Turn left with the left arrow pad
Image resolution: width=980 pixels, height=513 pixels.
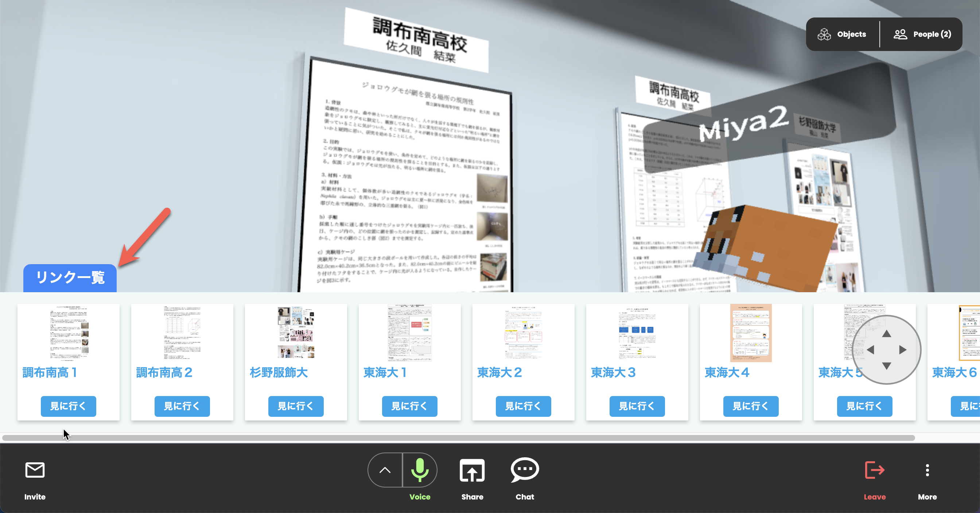870,350
